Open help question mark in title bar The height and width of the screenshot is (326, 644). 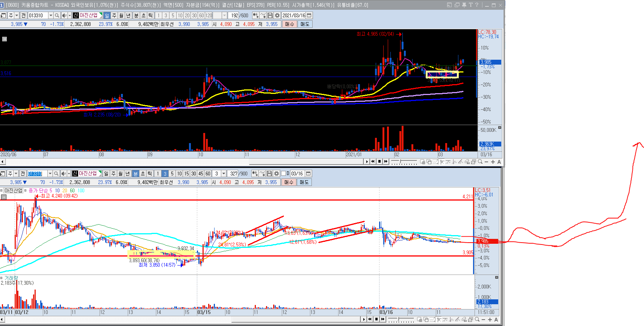pyautogui.click(x=477, y=5)
